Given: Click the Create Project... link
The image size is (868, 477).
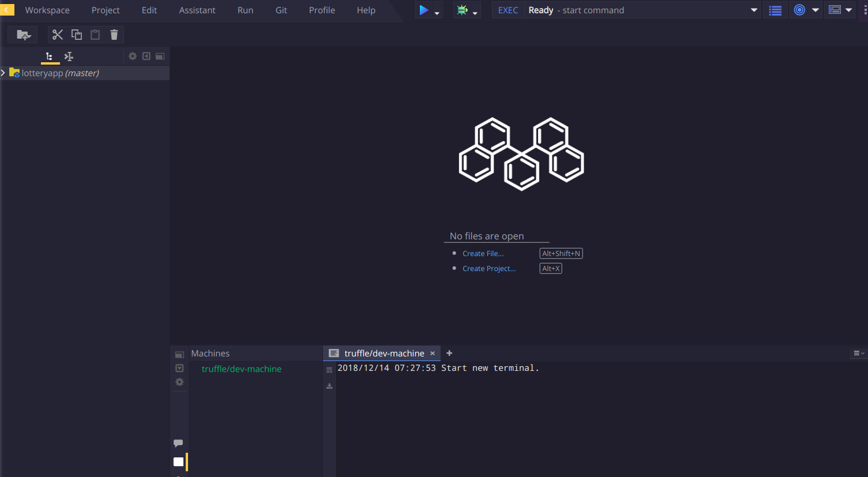Looking at the screenshot, I should (x=489, y=269).
